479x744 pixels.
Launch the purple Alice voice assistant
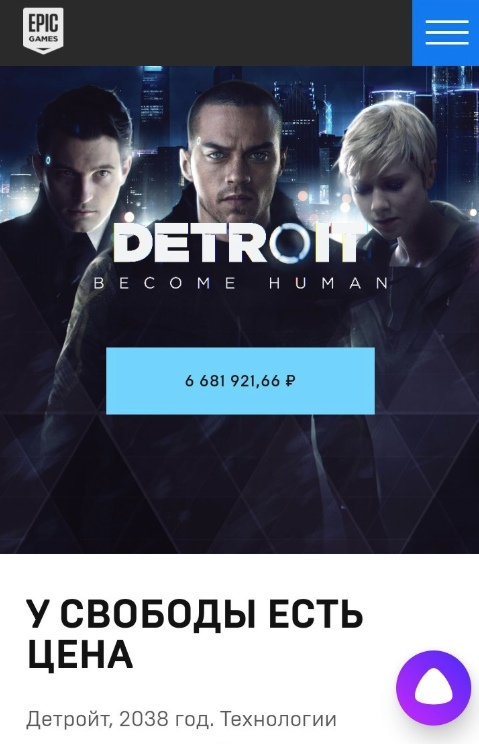tap(433, 688)
